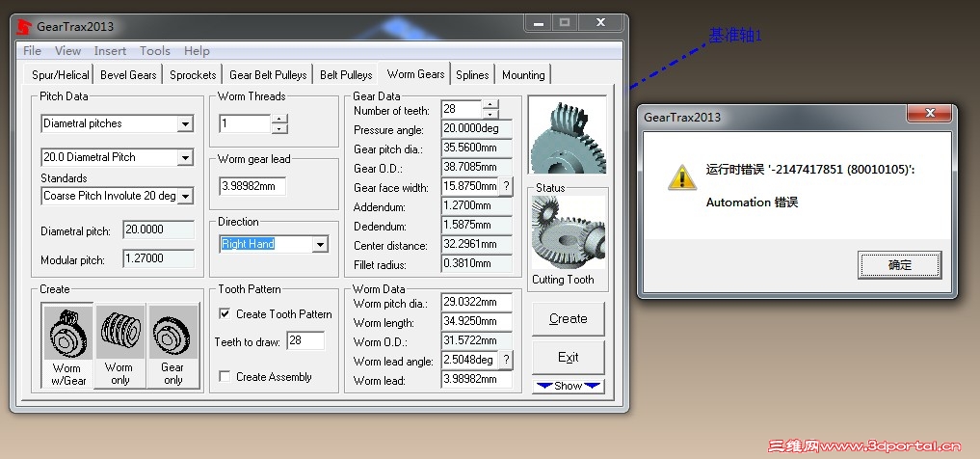Switch to the Bevel Gears tab

128,75
